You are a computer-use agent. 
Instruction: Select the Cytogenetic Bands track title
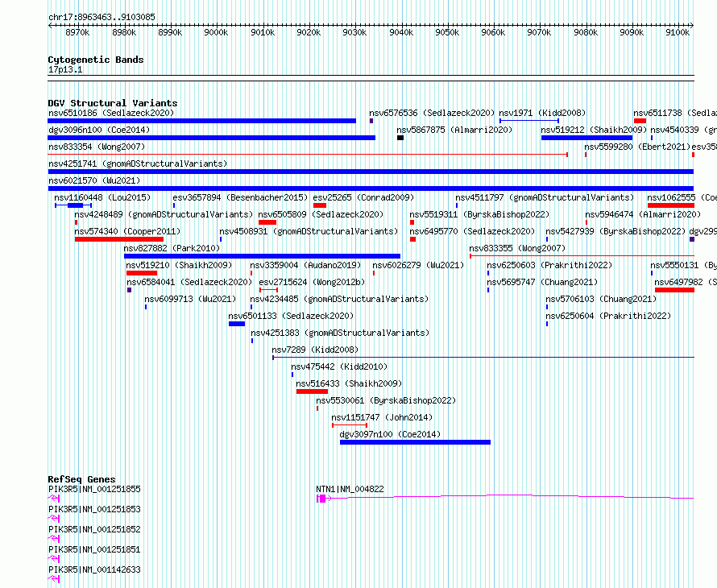[96, 60]
